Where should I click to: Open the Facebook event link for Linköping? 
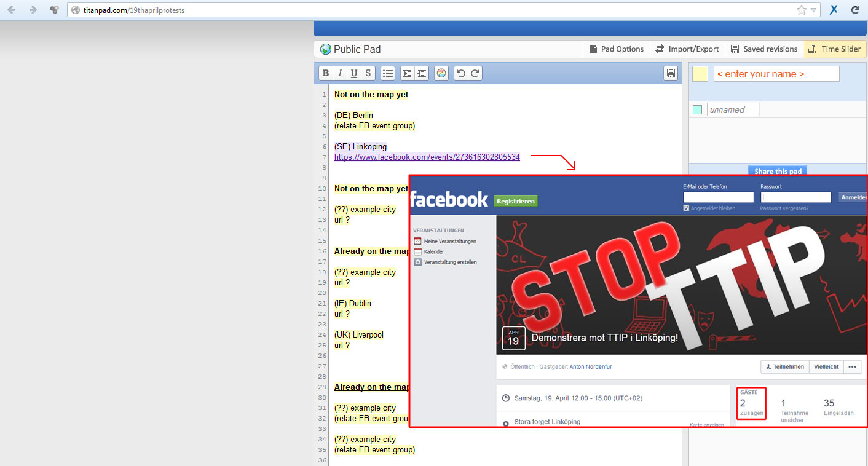click(427, 157)
